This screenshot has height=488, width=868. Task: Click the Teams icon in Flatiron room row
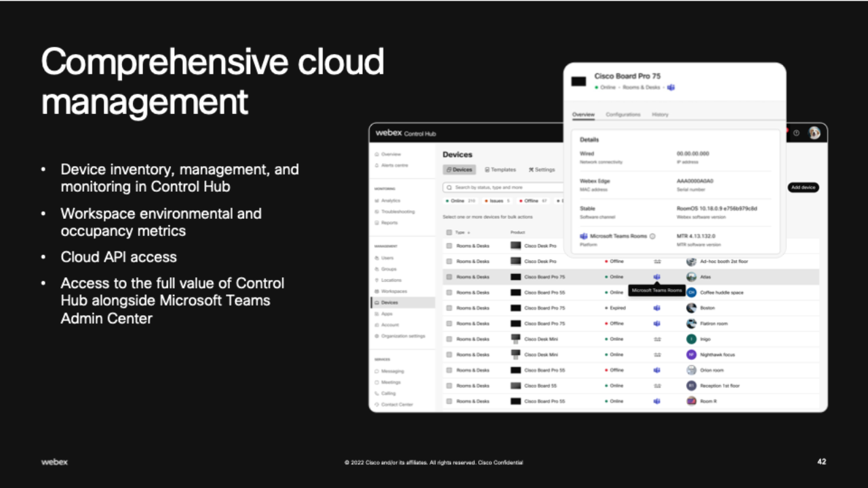656,323
